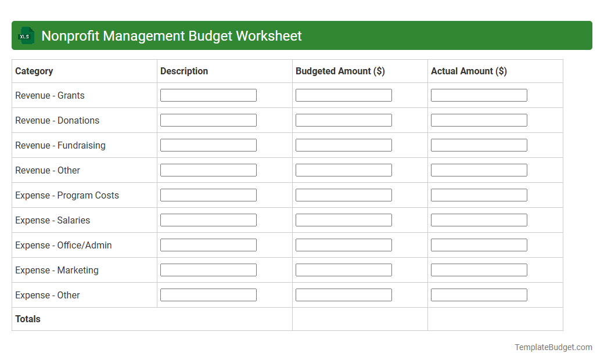Click the Actual Amount field for Expense - Other
604x364 pixels.
point(479,294)
